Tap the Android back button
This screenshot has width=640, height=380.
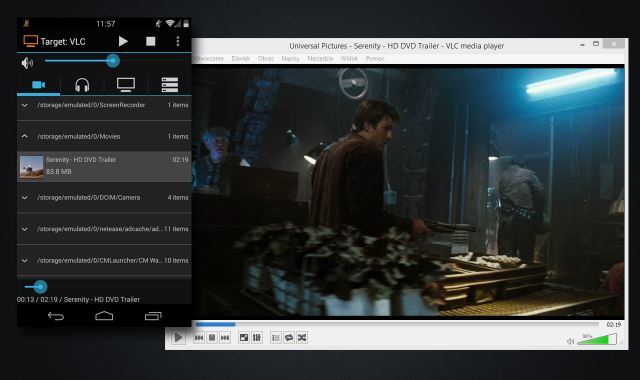point(56,316)
